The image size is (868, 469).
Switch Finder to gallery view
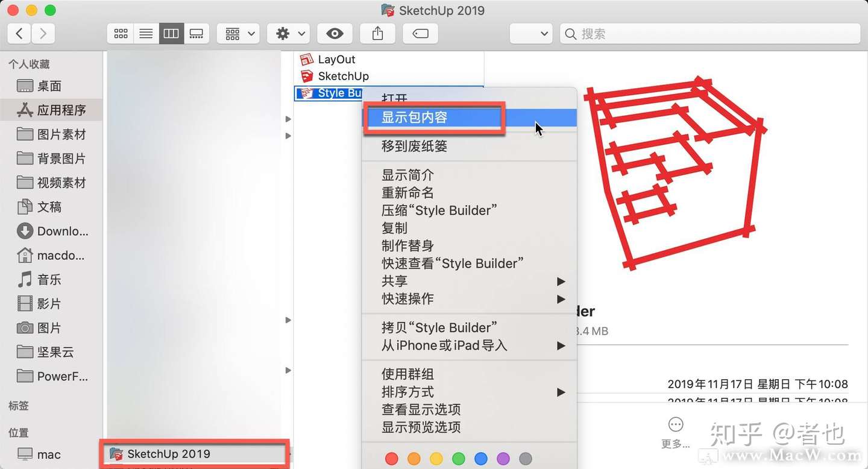coord(197,34)
